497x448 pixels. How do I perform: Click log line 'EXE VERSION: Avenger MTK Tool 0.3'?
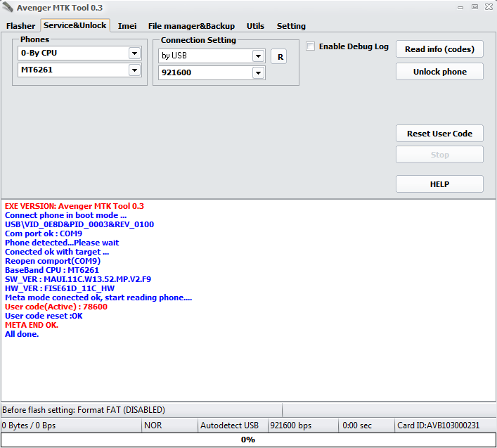coord(75,206)
